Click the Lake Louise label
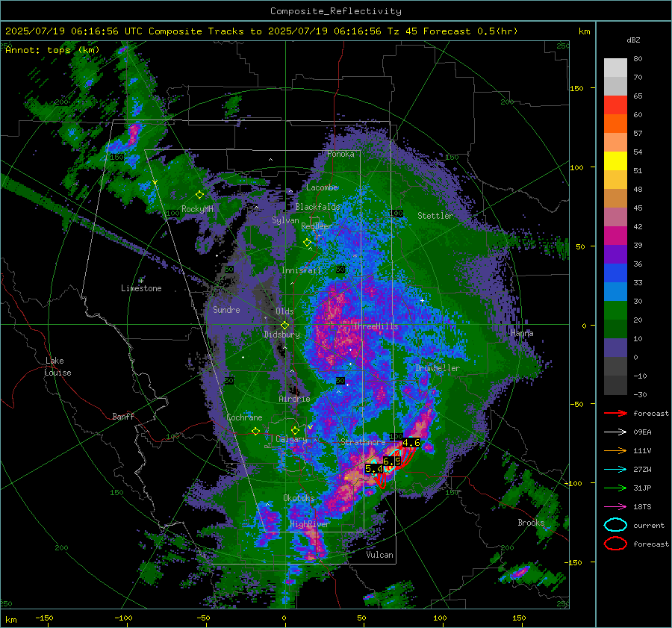Image resolution: width=672 pixels, height=628 pixels. [x=57, y=367]
